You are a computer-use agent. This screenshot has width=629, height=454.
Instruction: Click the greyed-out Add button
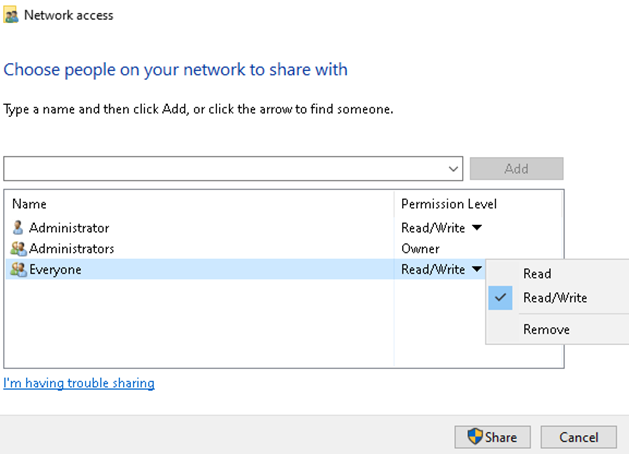tap(517, 168)
